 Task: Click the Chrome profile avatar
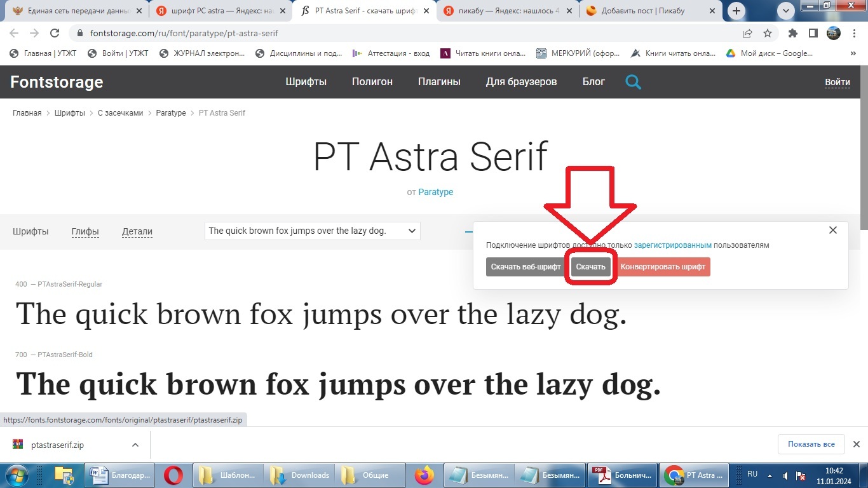click(x=833, y=33)
